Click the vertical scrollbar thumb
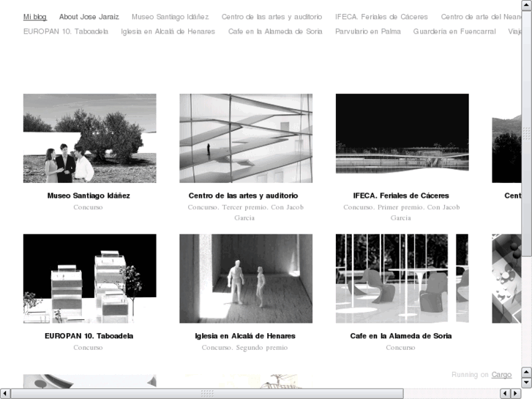 point(527,133)
